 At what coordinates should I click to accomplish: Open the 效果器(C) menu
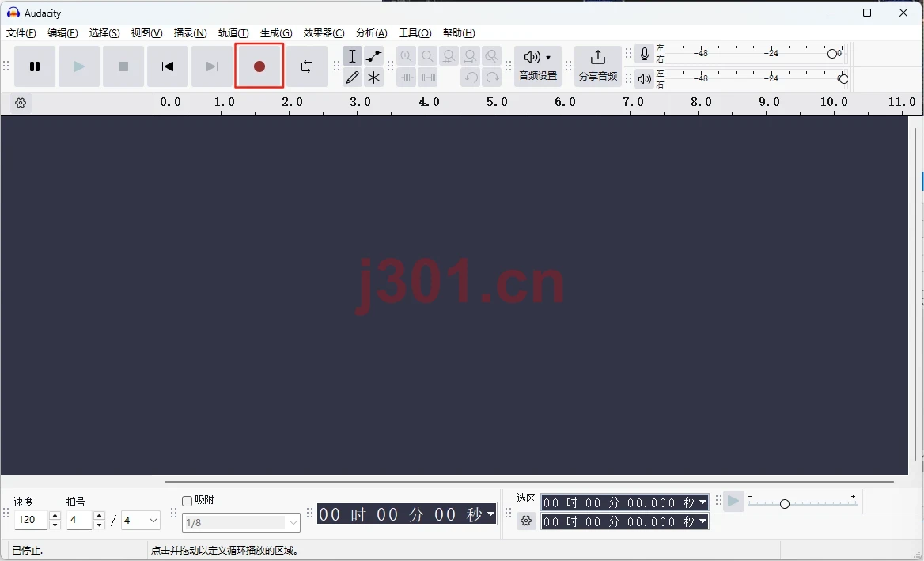tap(324, 33)
